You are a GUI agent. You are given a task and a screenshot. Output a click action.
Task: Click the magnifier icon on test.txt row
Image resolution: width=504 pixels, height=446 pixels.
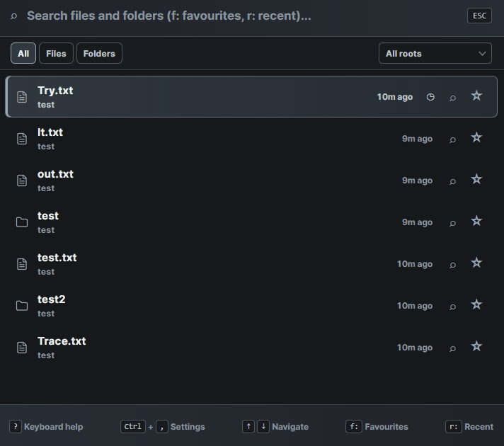452,265
